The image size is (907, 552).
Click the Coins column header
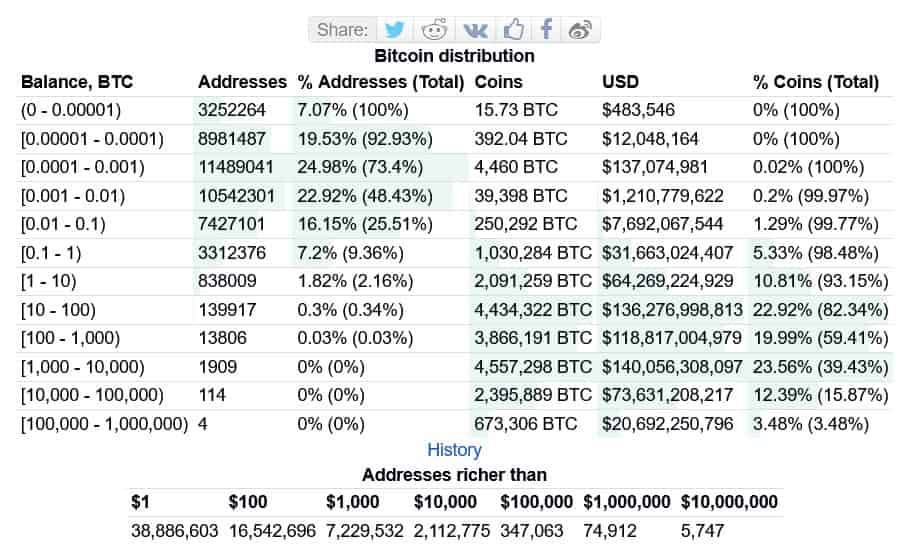(498, 82)
